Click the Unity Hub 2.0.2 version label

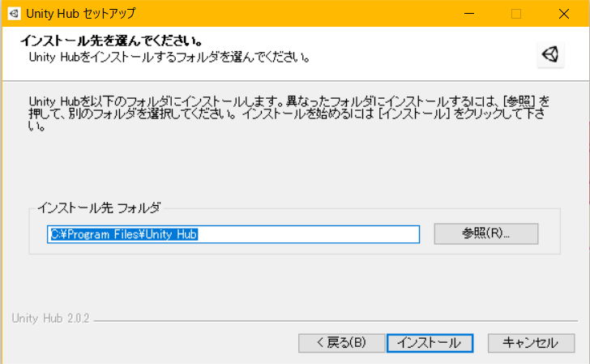click(x=50, y=319)
